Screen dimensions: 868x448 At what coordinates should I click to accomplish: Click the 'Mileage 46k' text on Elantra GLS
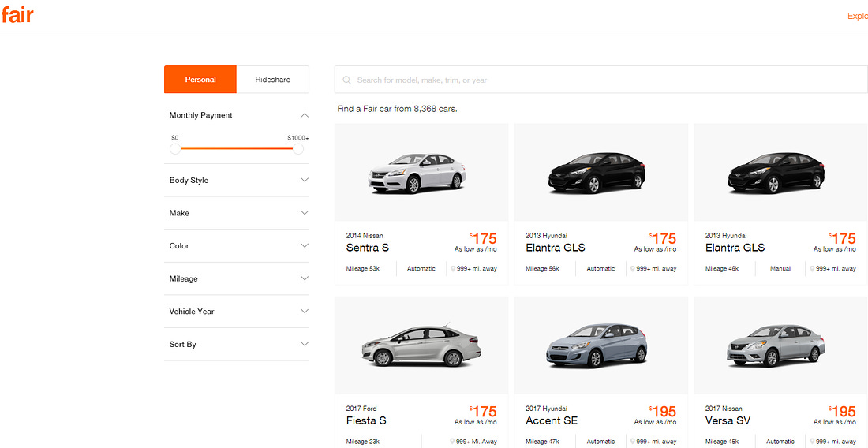pyautogui.click(x=722, y=269)
